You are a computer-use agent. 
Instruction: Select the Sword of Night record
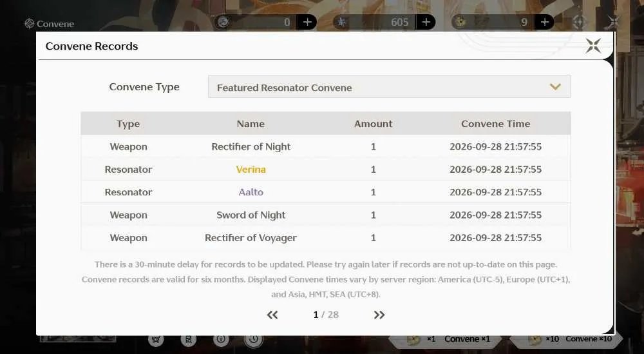pyautogui.click(x=326, y=215)
